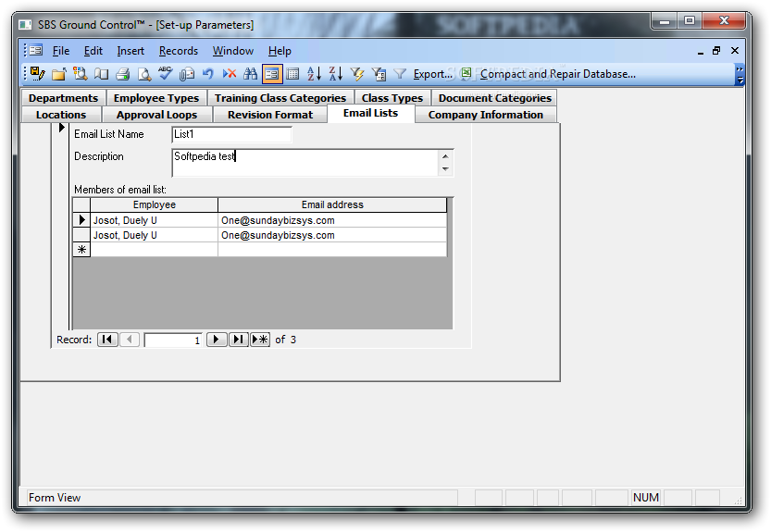Click the Apply Filter funnel icon

tap(400, 74)
